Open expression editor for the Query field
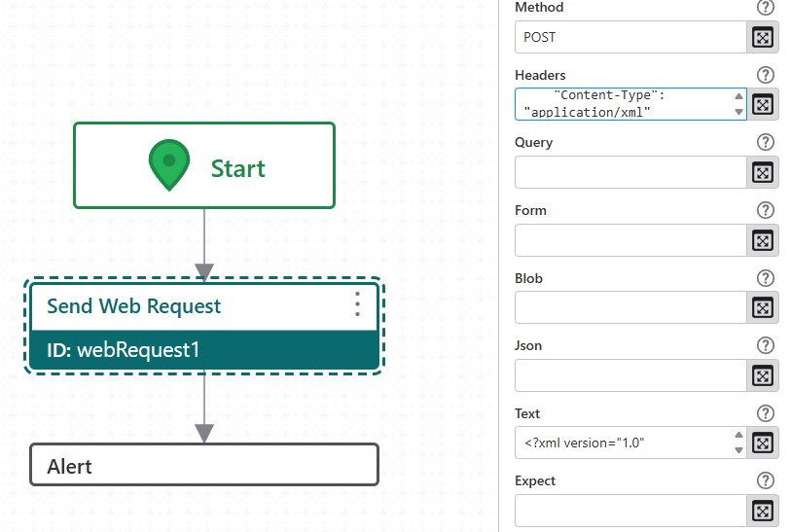Image resolution: width=791 pixels, height=532 pixels. point(762,172)
